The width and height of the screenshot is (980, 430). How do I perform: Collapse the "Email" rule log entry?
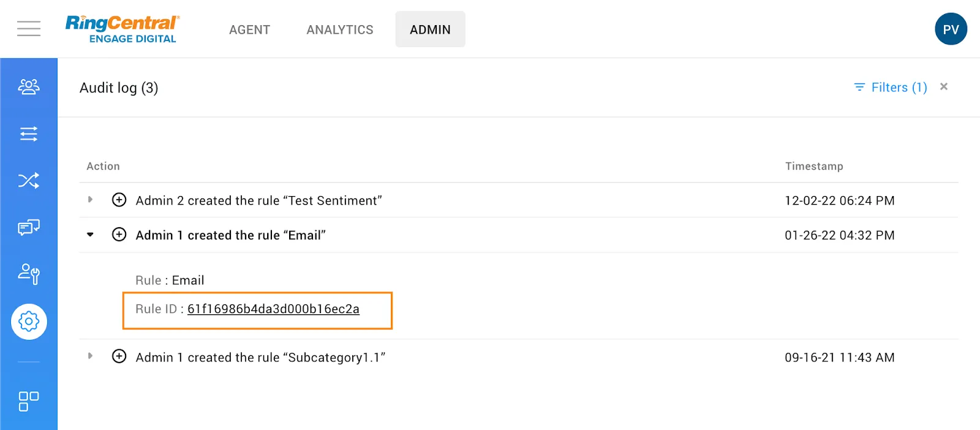pos(90,235)
